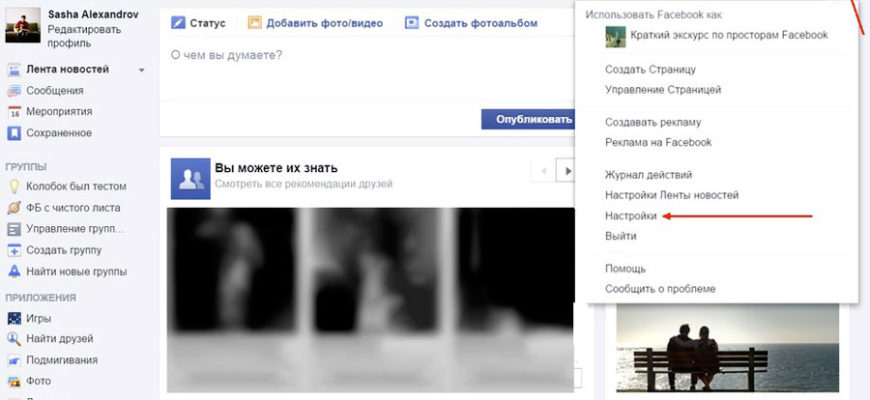Click the couple on bench sunset image
The width and height of the screenshot is (870, 400).
click(727, 348)
